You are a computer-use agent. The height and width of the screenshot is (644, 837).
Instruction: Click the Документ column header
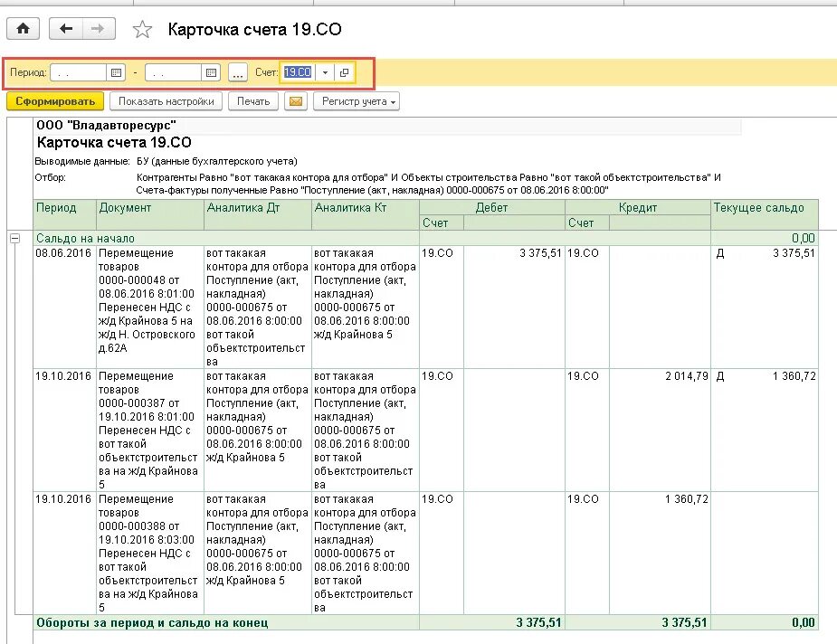[150, 215]
